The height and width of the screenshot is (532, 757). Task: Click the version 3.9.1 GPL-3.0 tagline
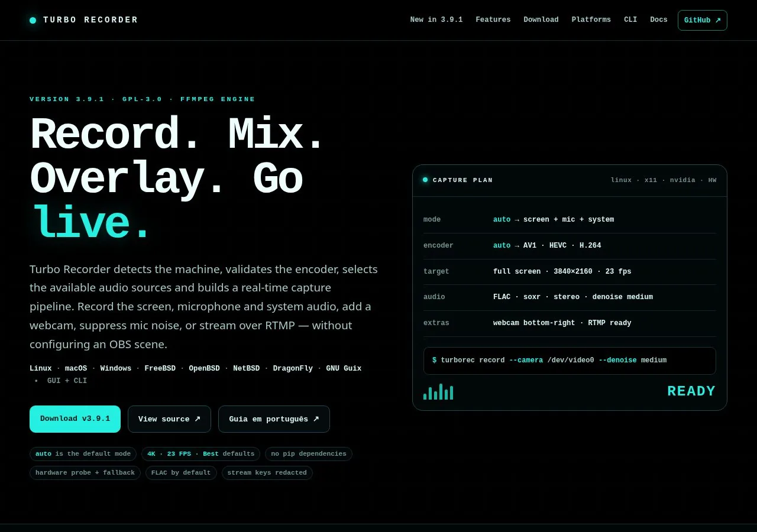tap(143, 99)
